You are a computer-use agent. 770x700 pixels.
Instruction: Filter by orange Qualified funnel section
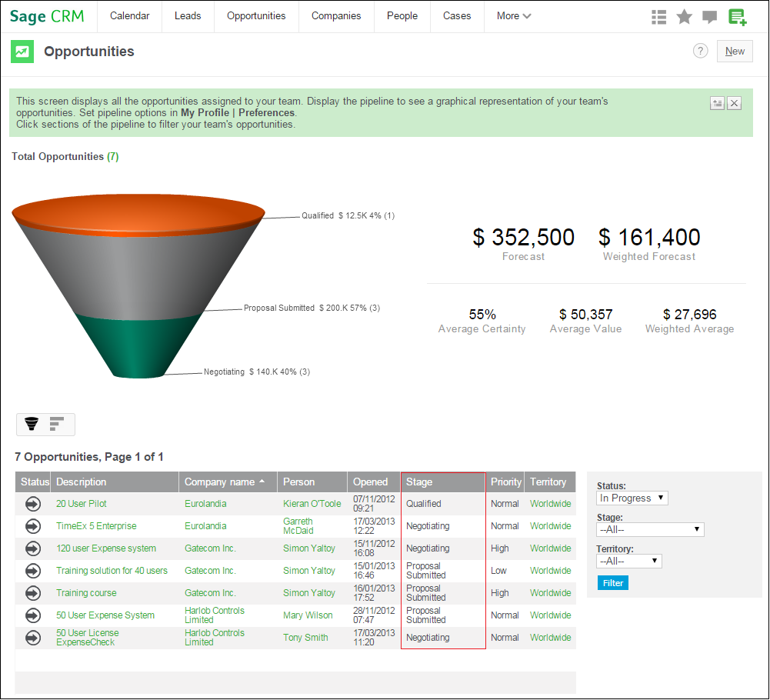(x=138, y=215)
